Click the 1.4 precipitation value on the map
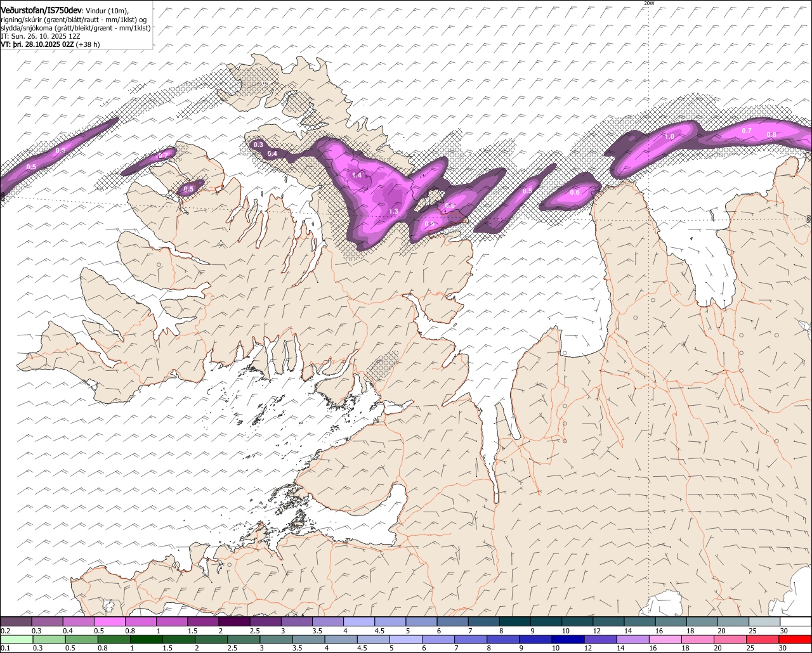Screen dimensions: 812x653 [x=357, y=176]
